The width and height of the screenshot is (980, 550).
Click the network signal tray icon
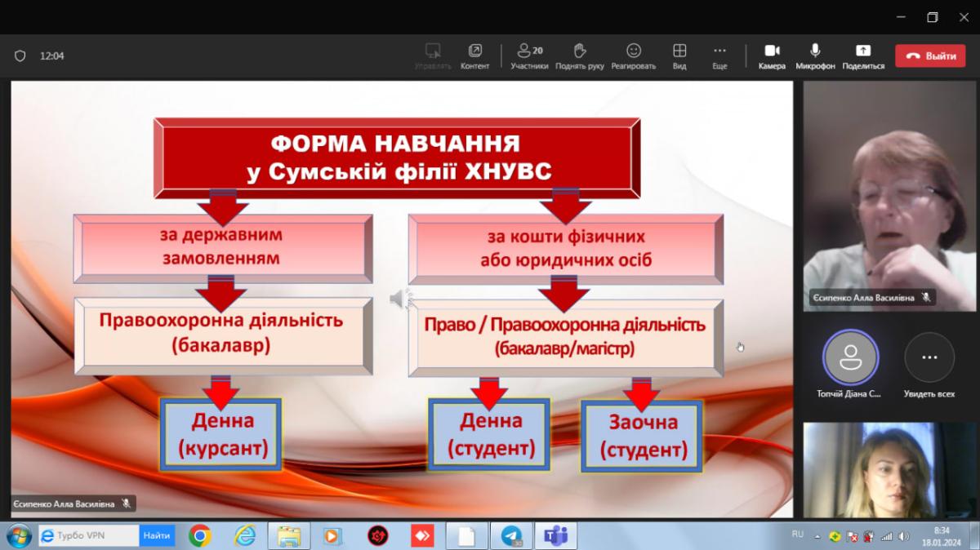pos(887,536)
